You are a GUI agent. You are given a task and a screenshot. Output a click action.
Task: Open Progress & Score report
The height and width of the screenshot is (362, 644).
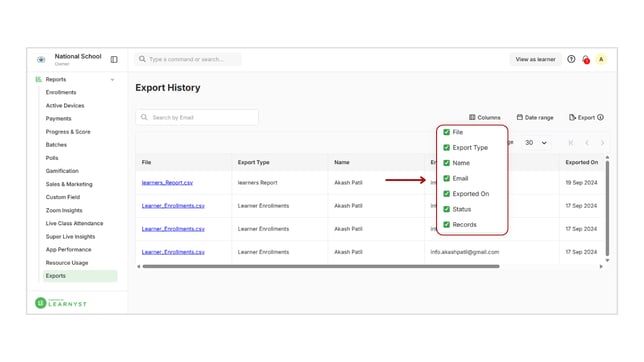(x=68, y=132)
